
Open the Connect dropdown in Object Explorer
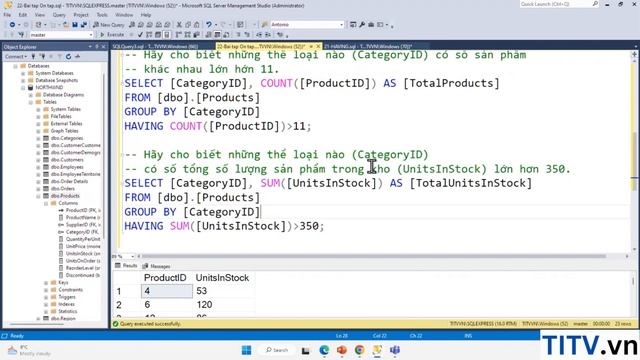click(16, 56)
